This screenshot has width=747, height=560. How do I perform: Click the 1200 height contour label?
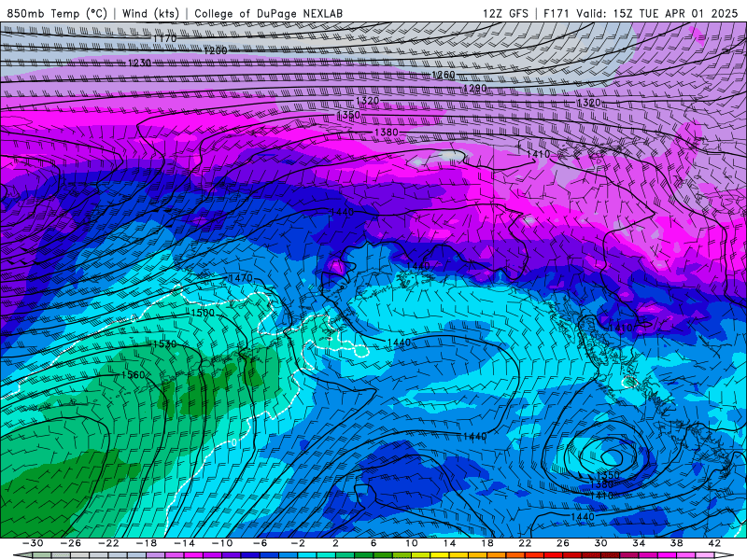click(x=216, y=50)
